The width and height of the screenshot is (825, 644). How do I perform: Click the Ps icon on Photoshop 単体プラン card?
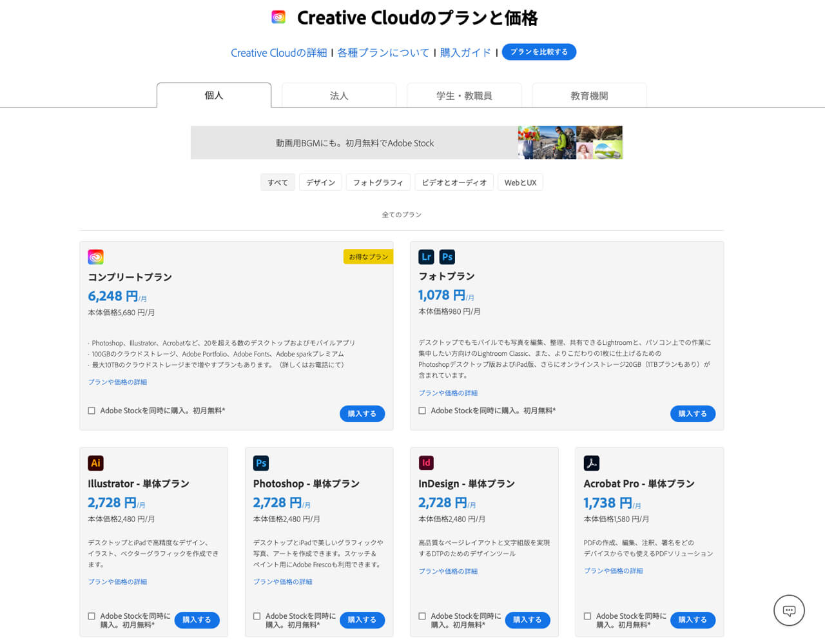(261, 463)
